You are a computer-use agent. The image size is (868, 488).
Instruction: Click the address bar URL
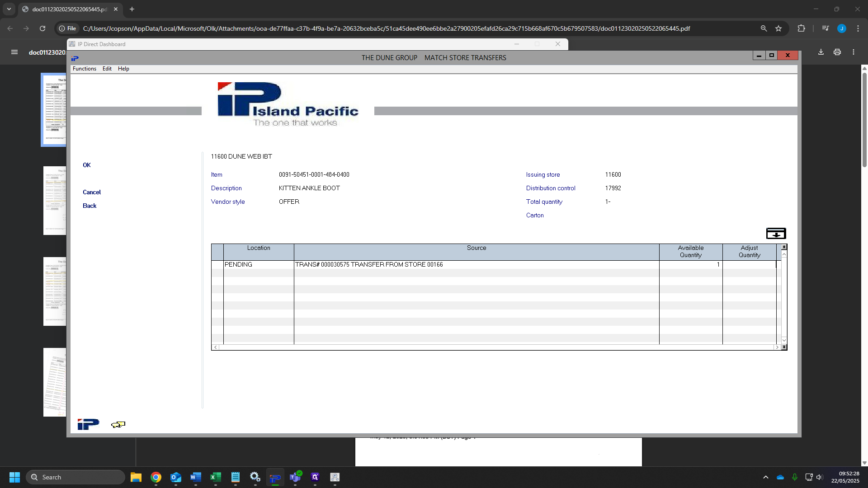(387, 28)
